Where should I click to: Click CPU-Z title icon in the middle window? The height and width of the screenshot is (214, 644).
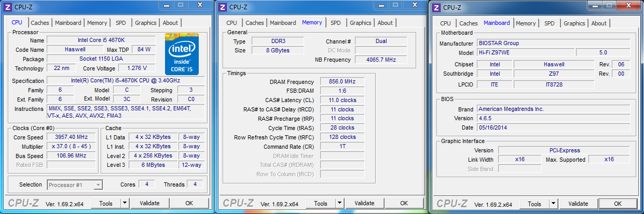(223, 7)
